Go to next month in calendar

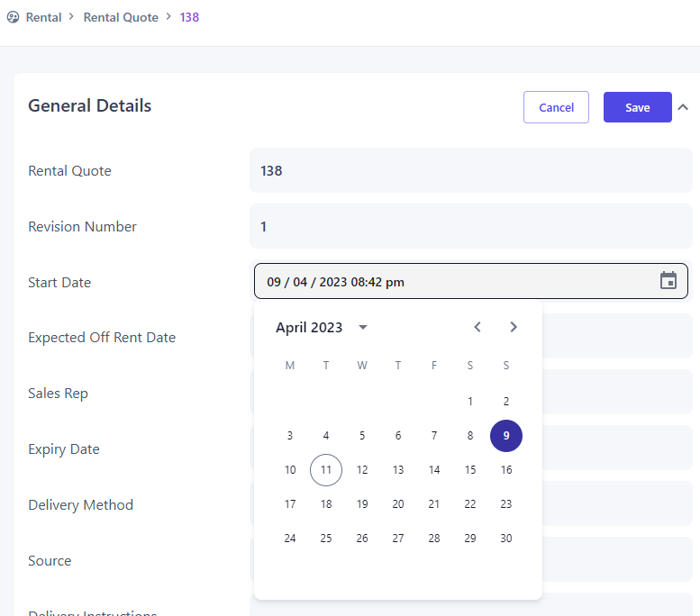514,327
